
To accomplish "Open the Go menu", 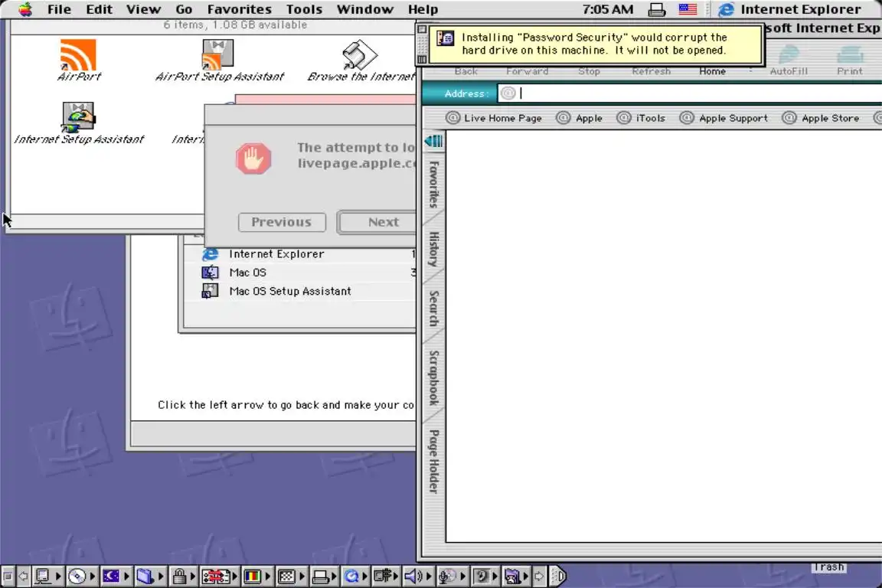I will [184, 9].
